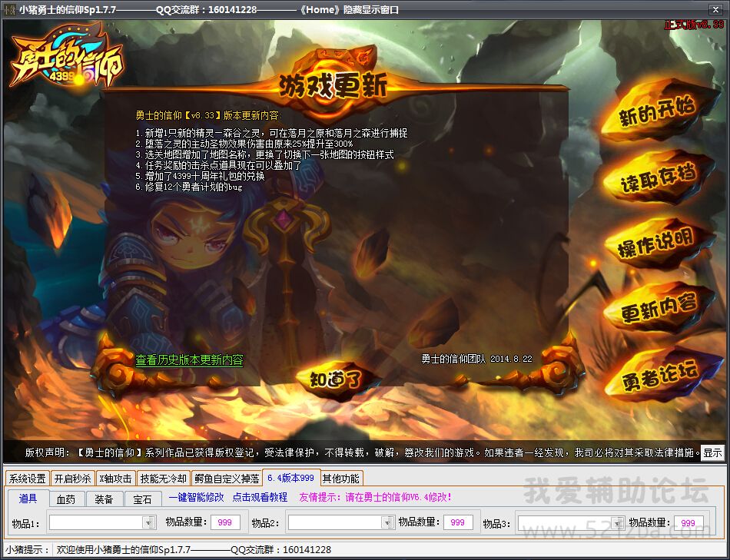The width and height of the screenshot is (730, 560).
Task: Click update note 4 about 任务奖励
Action: (x=218, y=165)
